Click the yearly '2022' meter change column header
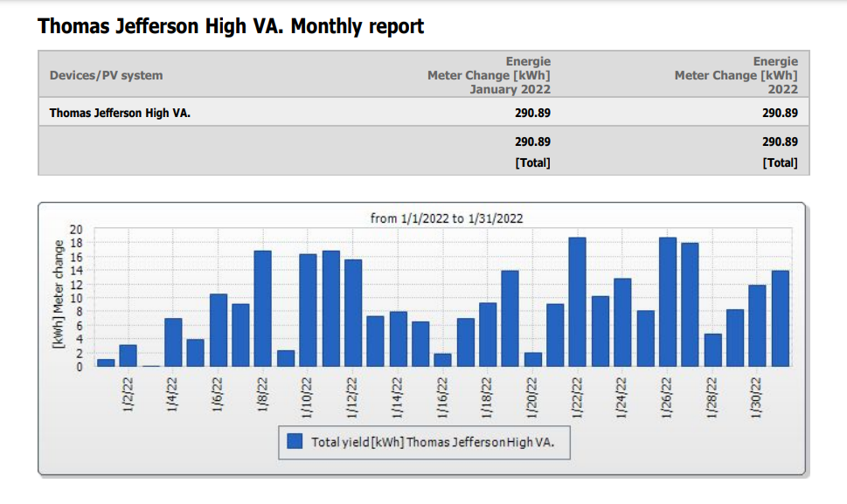This screenshot has width=847, height=504. [736, 75]
